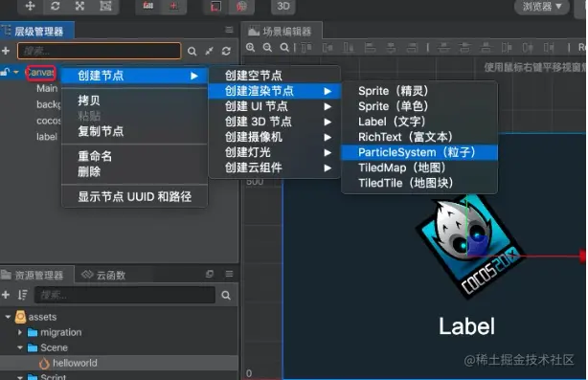The height and width of the screenshot is (380, 588).
Task: Create a Label（文字）node
Action: [x=419, y=122]
